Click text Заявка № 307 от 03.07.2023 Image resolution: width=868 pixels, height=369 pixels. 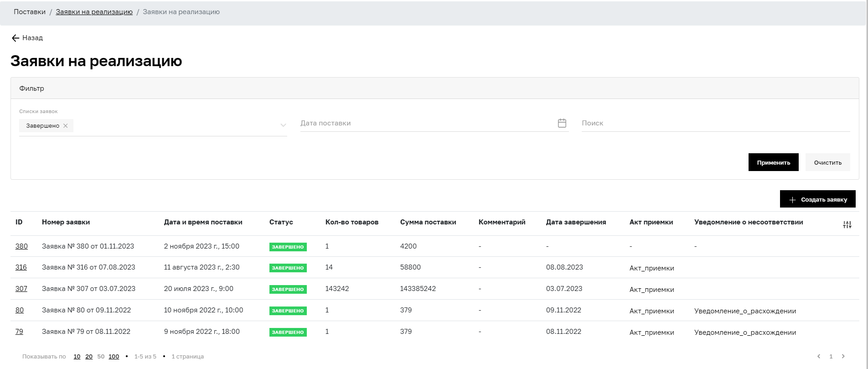89,289
